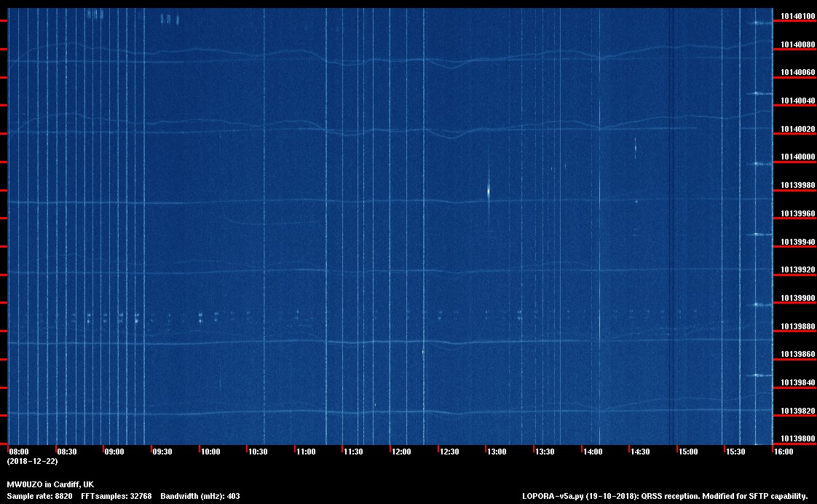Click the bright signal burst near 13:00

(488, 191)
